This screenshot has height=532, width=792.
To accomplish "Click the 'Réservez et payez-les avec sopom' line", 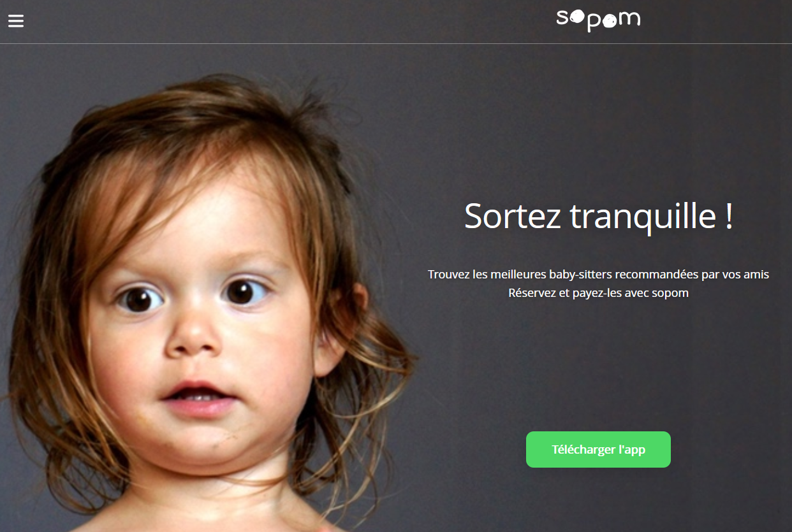I will [598, 293].
